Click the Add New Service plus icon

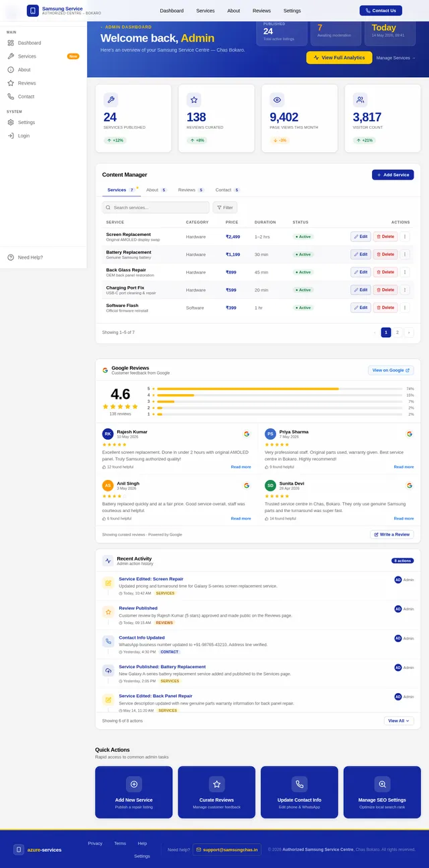click(x=134, y=784)
